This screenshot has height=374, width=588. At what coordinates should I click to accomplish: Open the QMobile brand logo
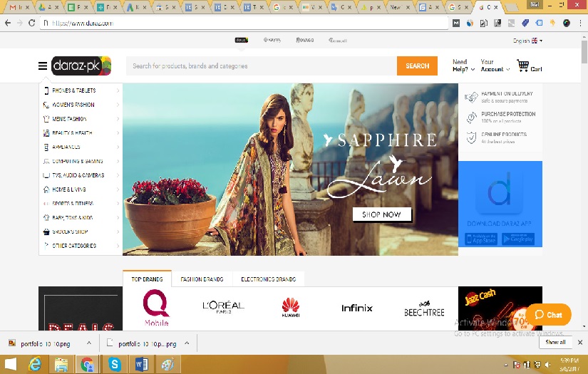pyautogui.click(x=156, y=308)
